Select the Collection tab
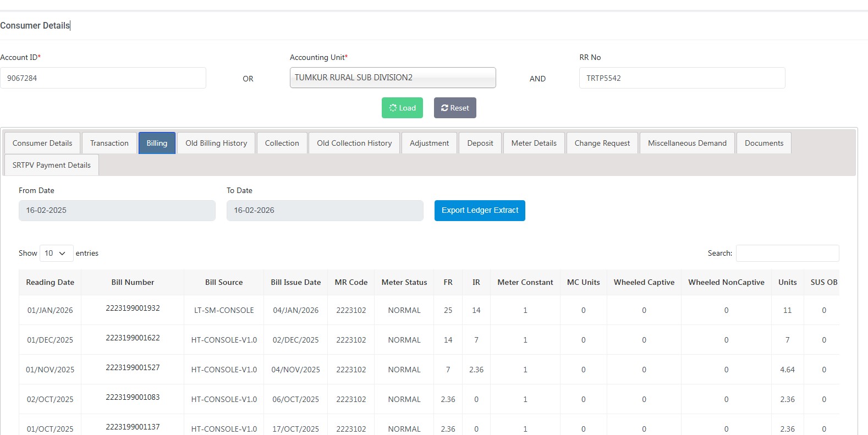868x435 pixels. 282,143
